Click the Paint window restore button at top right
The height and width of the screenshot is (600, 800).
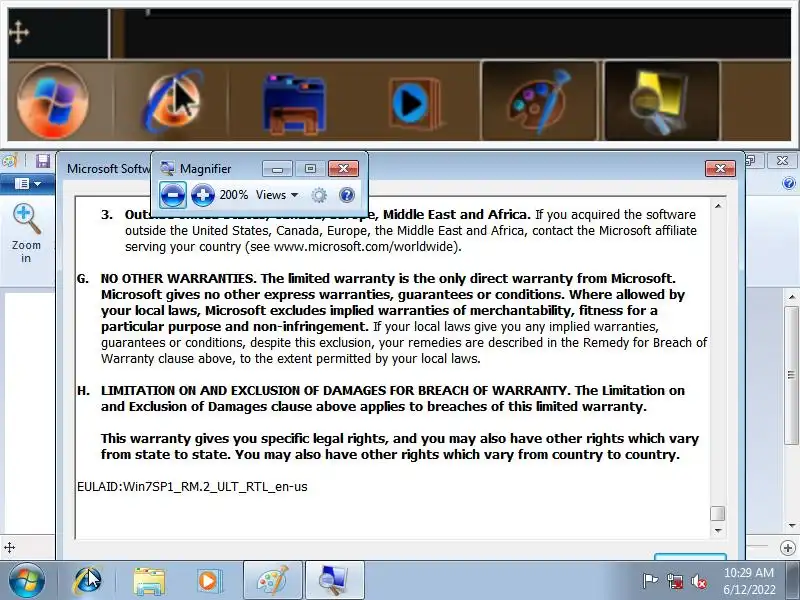pyautogui.click(x=752, y=161)
